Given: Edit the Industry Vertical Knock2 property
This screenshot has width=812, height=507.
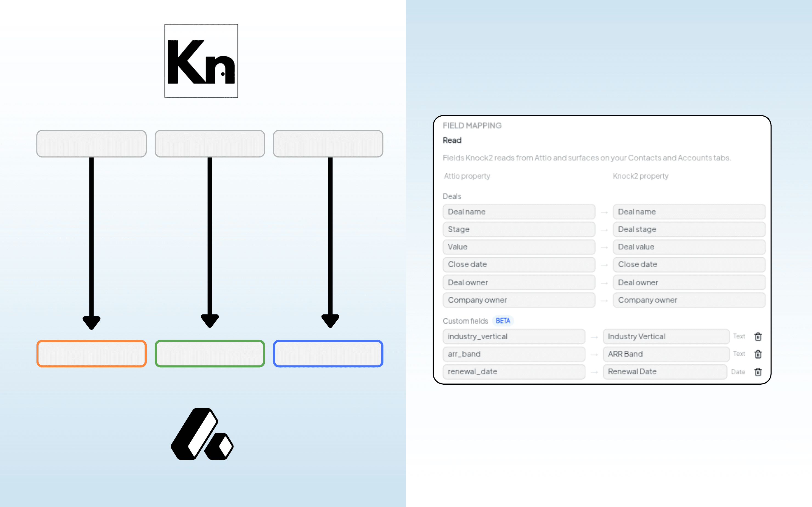Looking at the screenshot, I should (666, 336).
